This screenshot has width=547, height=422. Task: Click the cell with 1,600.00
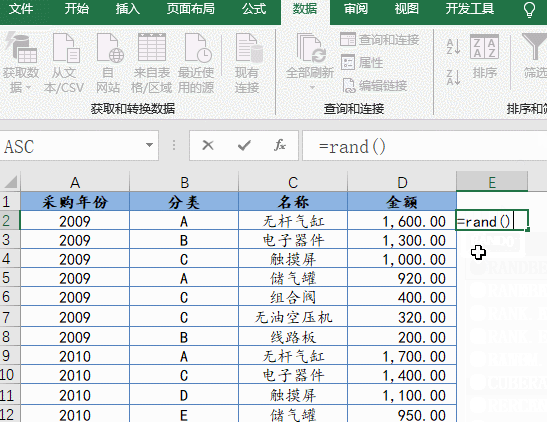tap(402, 221)
